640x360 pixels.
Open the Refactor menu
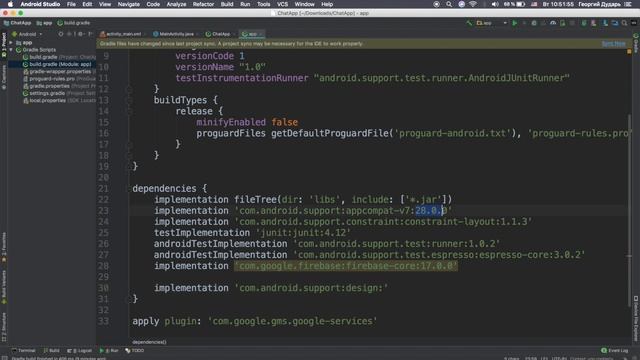[203, 4]
